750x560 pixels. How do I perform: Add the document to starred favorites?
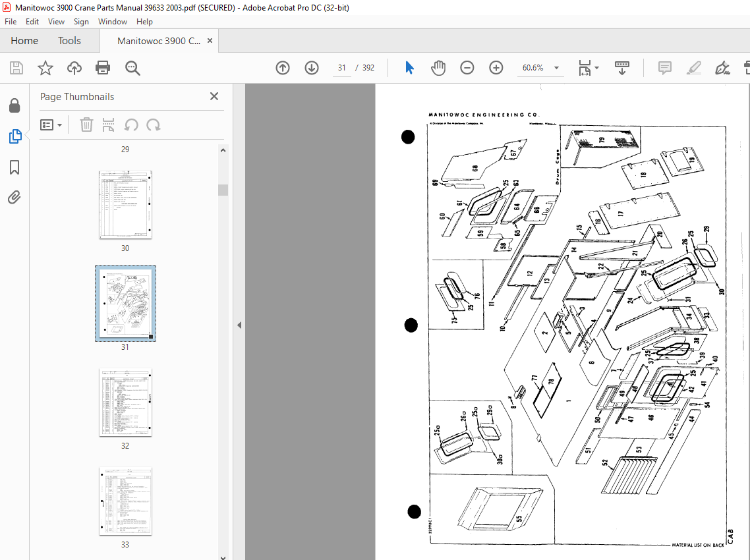(x=45, y=68)
